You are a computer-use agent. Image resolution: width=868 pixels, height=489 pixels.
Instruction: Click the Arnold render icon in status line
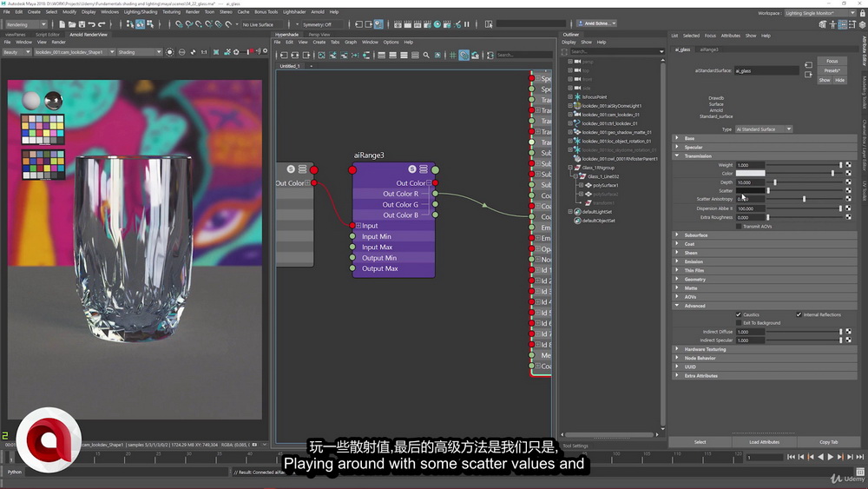[437, 24]
